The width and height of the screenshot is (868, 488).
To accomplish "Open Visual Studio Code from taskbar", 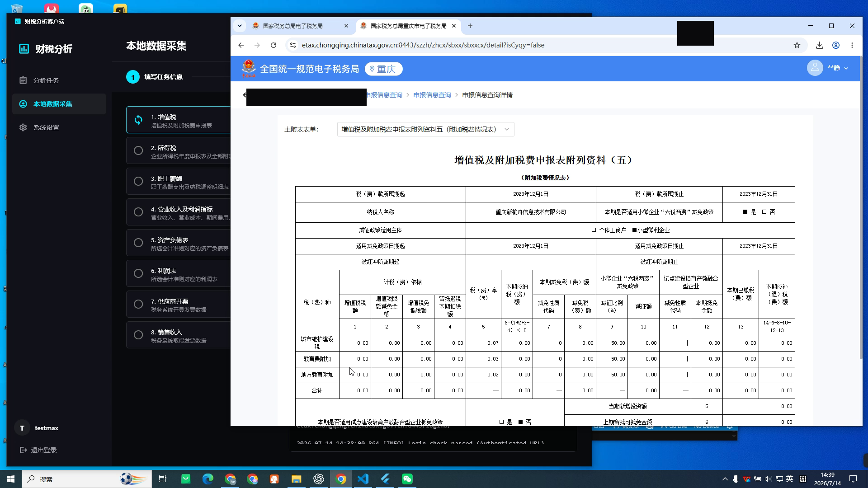I will click(363, 479).
